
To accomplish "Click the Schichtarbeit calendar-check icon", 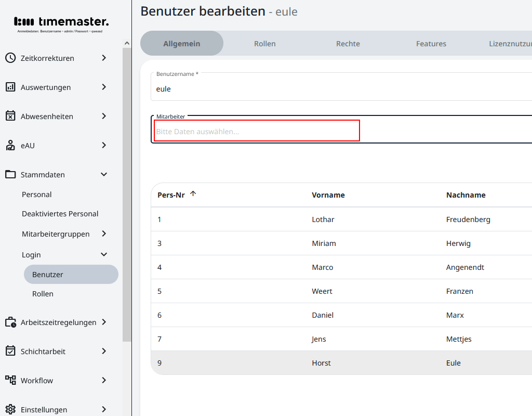I will 10,352.
